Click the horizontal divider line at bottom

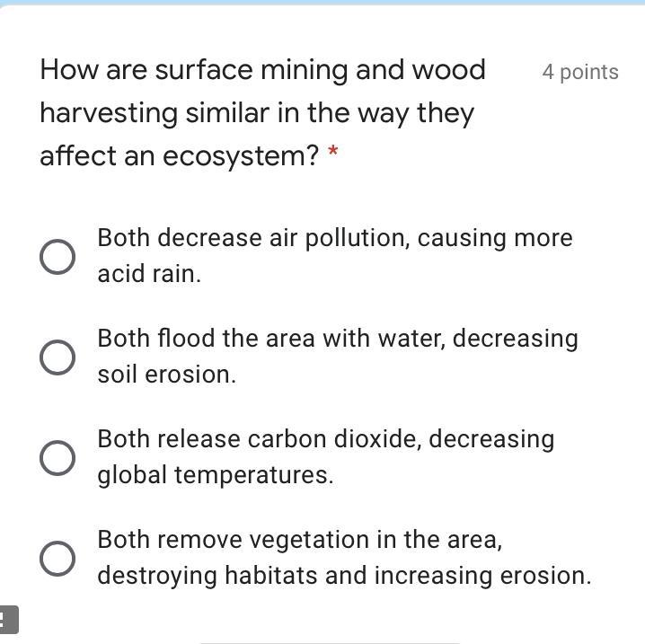[329, 642]
